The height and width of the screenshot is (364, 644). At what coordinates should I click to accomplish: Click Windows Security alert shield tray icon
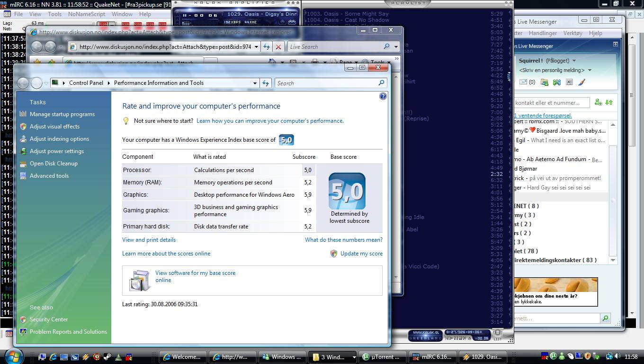588,356
